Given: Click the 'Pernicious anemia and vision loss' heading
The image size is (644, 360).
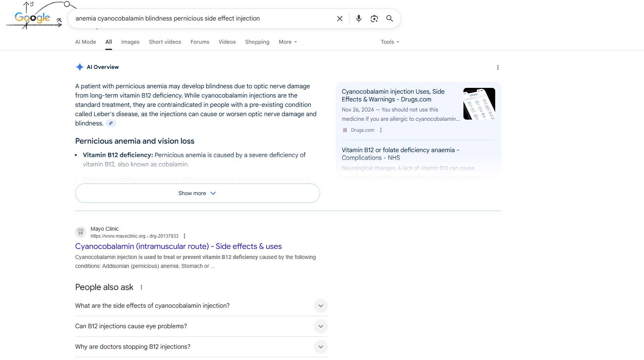Looking at the screenshot, I should (x=135, y=141).
